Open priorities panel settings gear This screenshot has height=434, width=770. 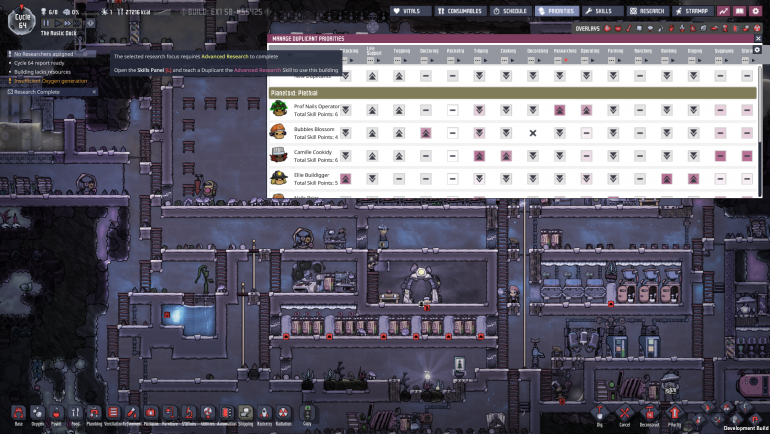pyautogui.click(x=757, y=50)
